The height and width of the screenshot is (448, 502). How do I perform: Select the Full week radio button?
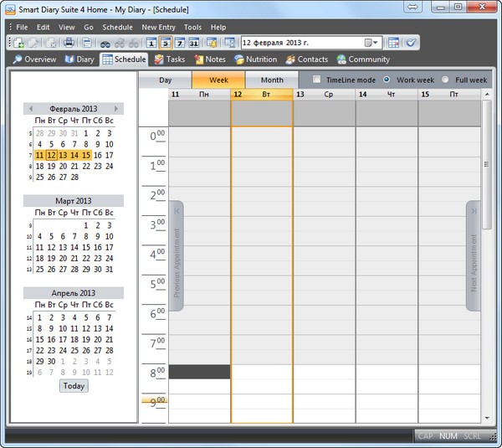(x=446, y=80)
